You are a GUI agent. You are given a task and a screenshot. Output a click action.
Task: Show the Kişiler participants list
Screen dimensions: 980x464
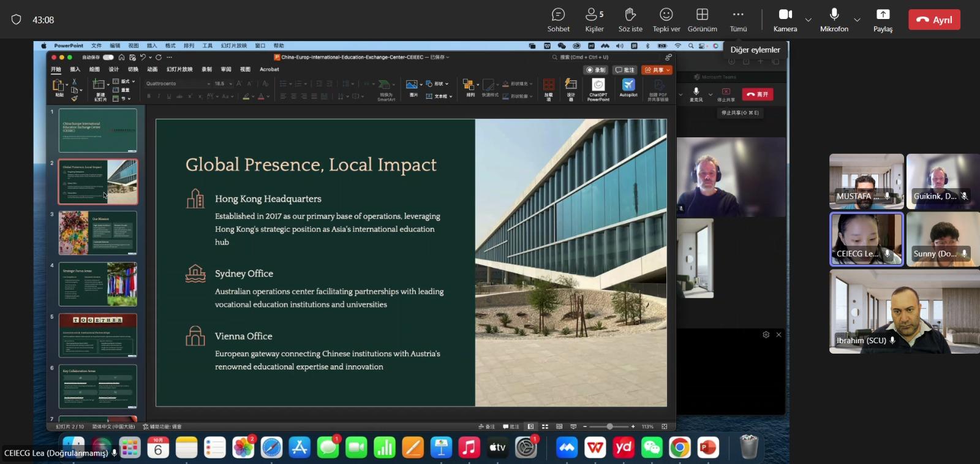pyautogui.click(x=594, y=20)
